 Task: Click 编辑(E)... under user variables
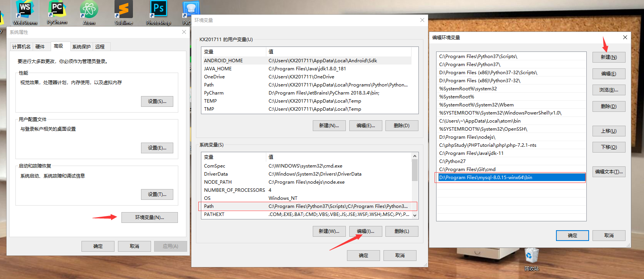point(365,126)
